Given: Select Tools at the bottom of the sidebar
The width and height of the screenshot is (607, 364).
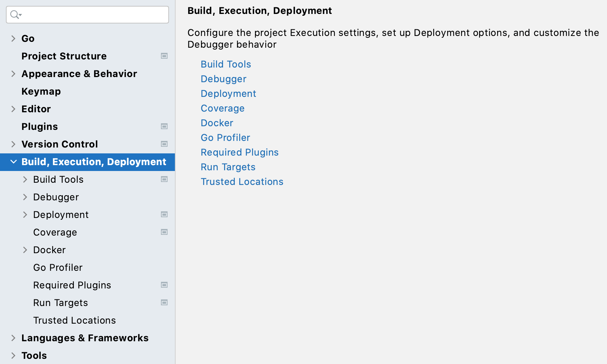Looking at the screenshot, I should point(34,355).
